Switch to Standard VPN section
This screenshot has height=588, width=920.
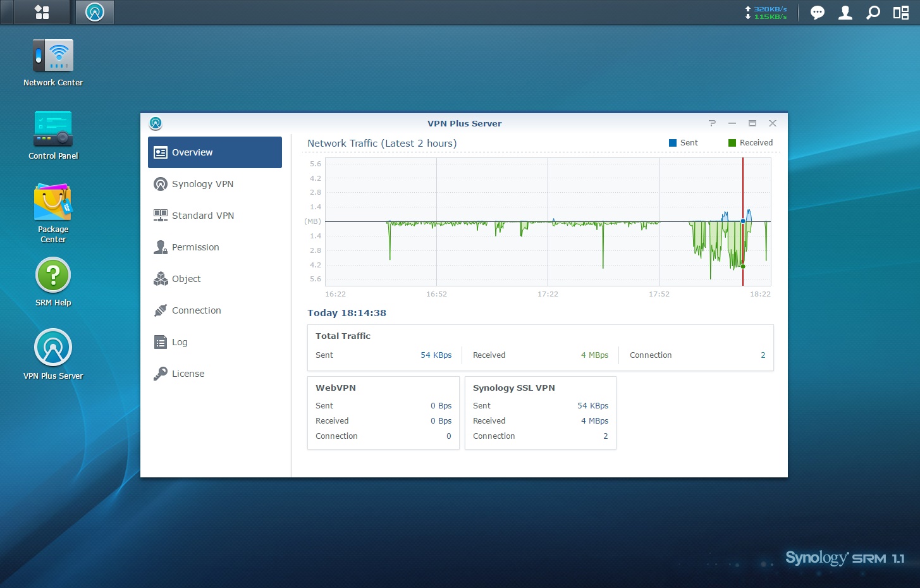202,216
